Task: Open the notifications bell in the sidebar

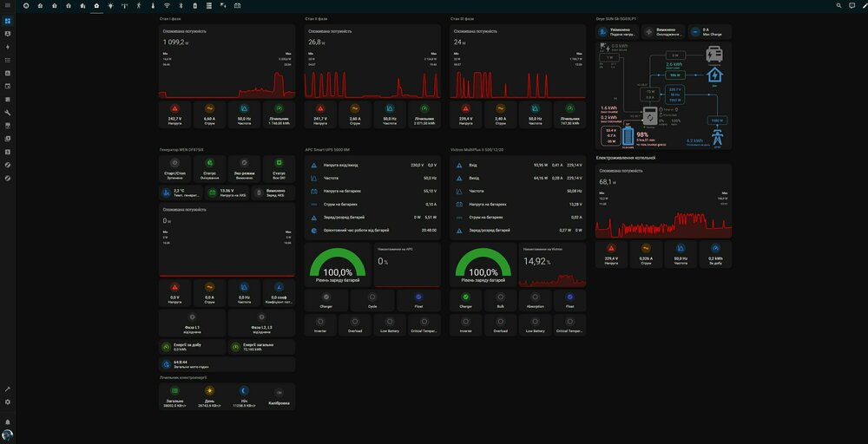Action: tap(8, 421)
